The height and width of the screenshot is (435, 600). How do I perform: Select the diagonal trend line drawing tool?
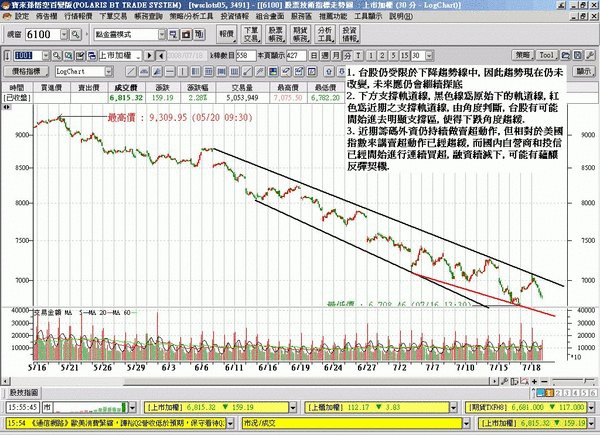[x=131, y=72]
